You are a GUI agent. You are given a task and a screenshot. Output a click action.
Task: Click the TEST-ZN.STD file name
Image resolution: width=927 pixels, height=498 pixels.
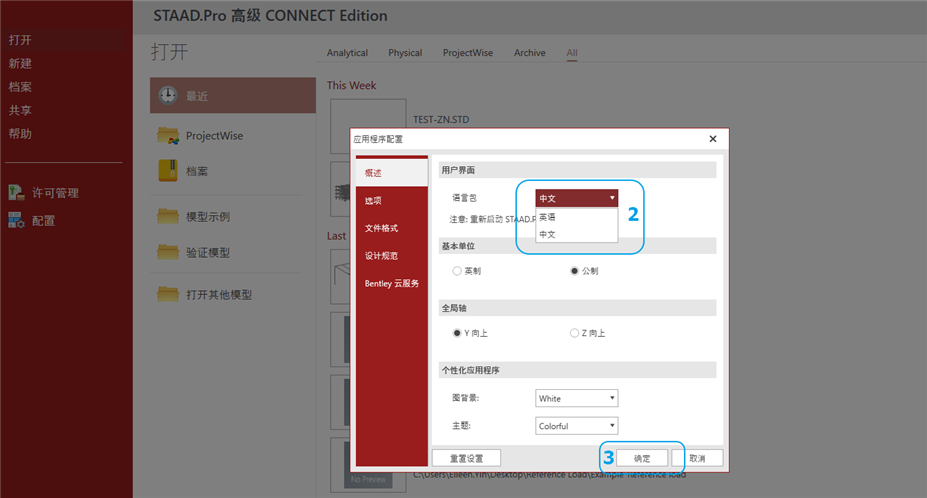tap(441, 119)
